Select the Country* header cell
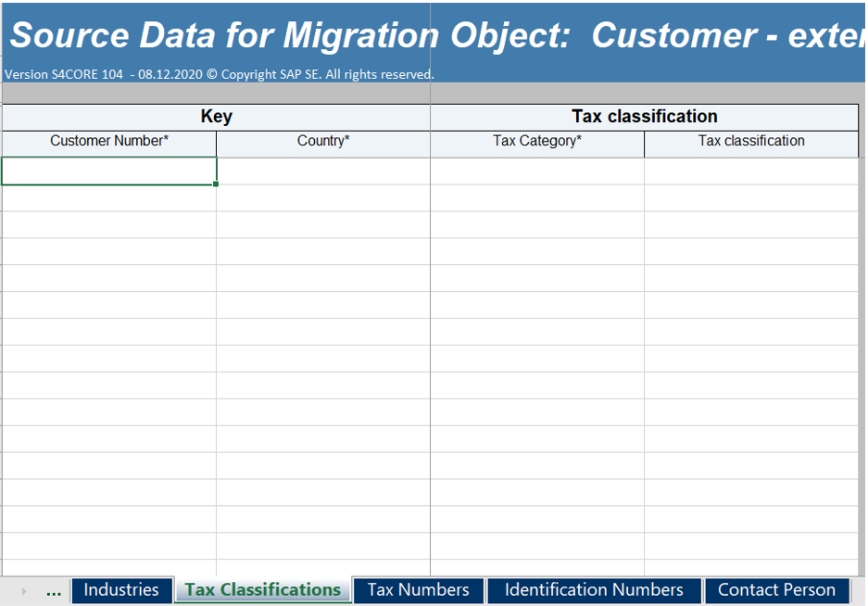The height and width of the screenshot is (606, 868). [323, 144]
